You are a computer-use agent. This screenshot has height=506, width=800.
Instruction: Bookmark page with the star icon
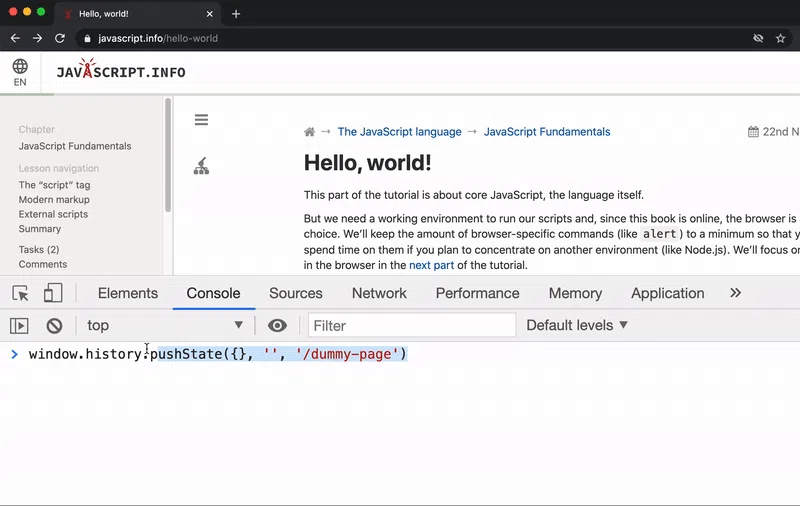(x=780, y=38)
